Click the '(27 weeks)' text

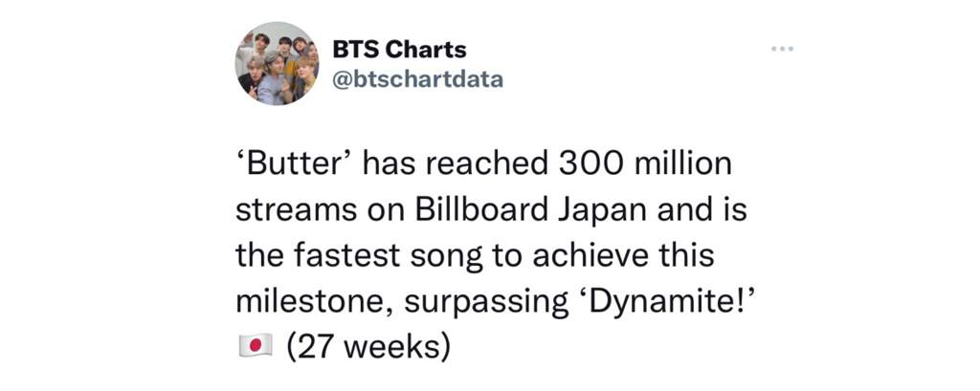368,347
